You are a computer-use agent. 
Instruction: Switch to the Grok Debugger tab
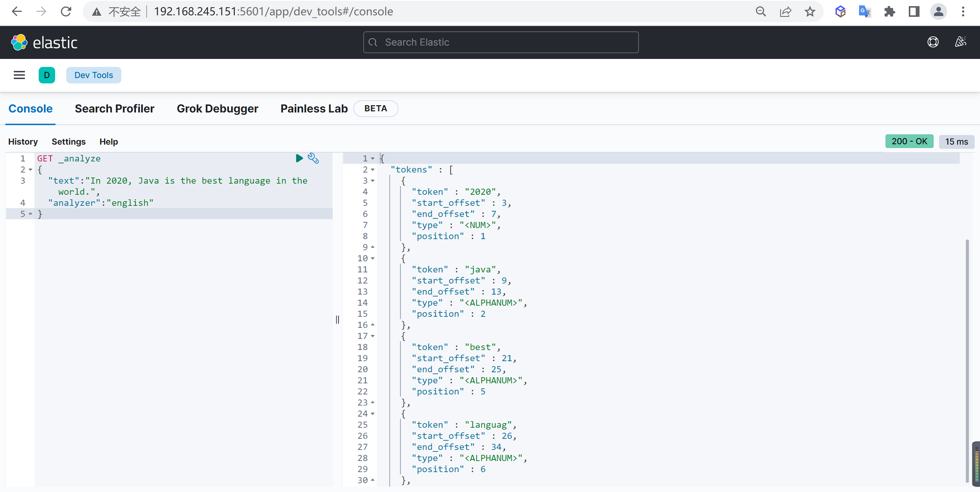pos(217,108)
